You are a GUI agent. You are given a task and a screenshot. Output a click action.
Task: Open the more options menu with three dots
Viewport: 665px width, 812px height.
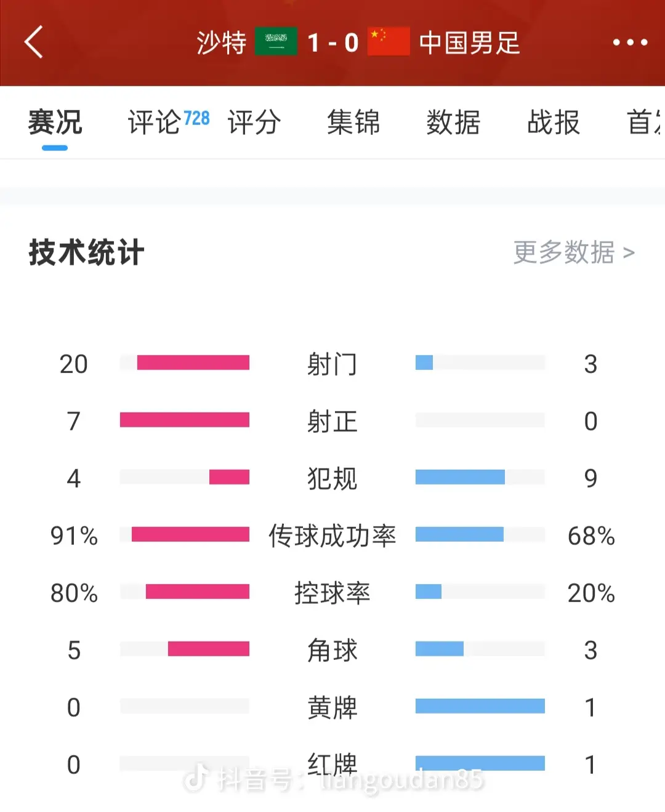(x=629, y=42)
